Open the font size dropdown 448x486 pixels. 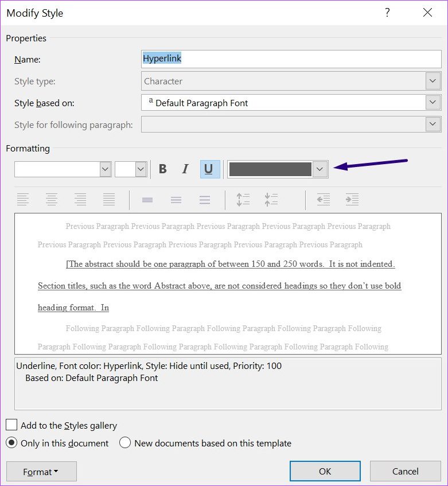click(x=141, y=169)
